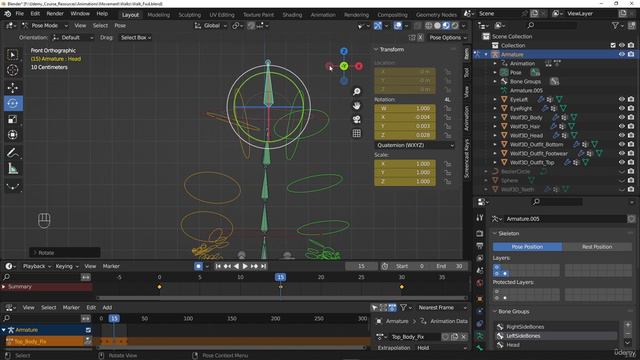Select the Scale tool
This screenshot has height=360, width=640.
13,119
